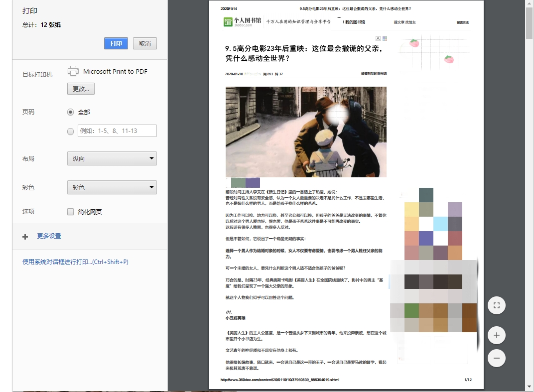Screen dimensions: 534x392
Task: Zoom out using the minus icon
Action: coord(496,358)
